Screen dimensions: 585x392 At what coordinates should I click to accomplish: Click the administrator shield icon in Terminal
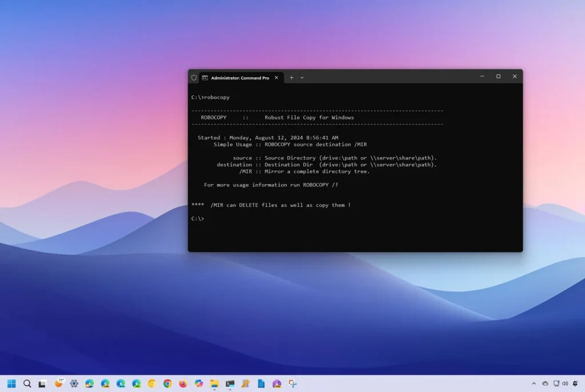194,78
